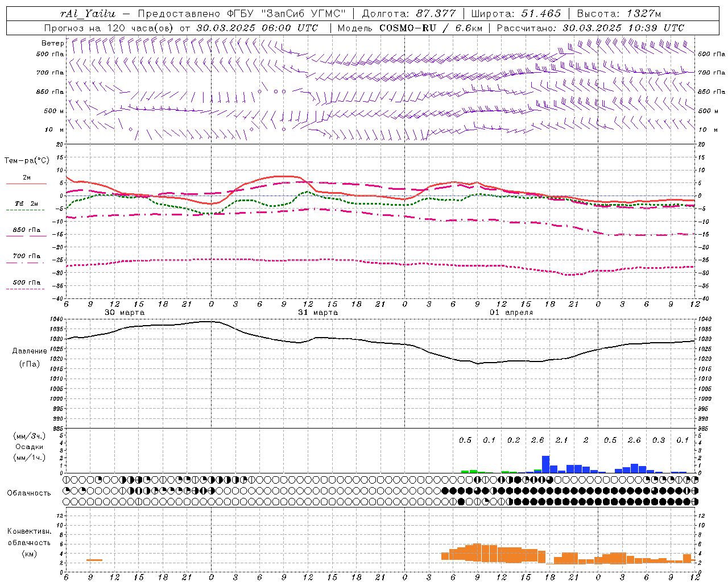Click the 0.2 three-hour precipitation value

click(514, 440)
